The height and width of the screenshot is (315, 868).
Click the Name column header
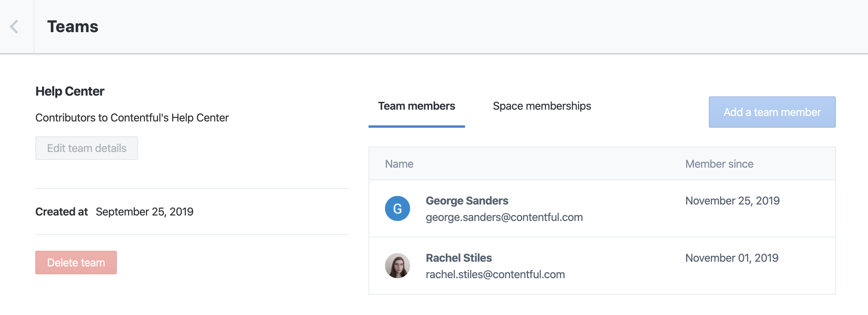tap(399, 164)
